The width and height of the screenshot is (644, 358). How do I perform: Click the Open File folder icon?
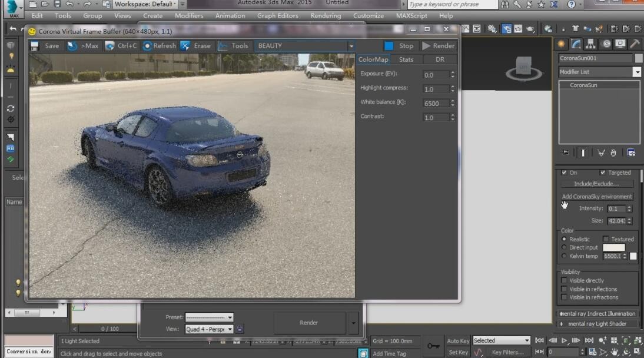pyautogui.click(x=45, y=4)
